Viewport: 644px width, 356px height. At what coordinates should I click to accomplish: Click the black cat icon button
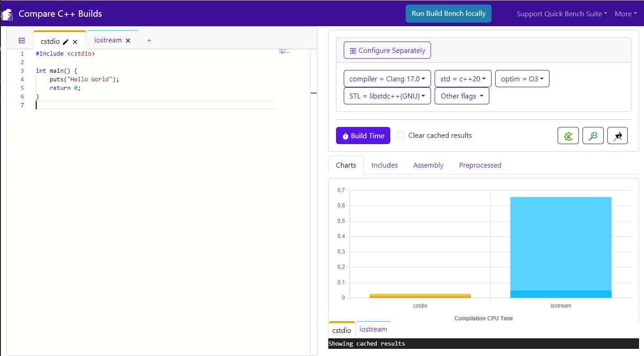tap(617, 136)
